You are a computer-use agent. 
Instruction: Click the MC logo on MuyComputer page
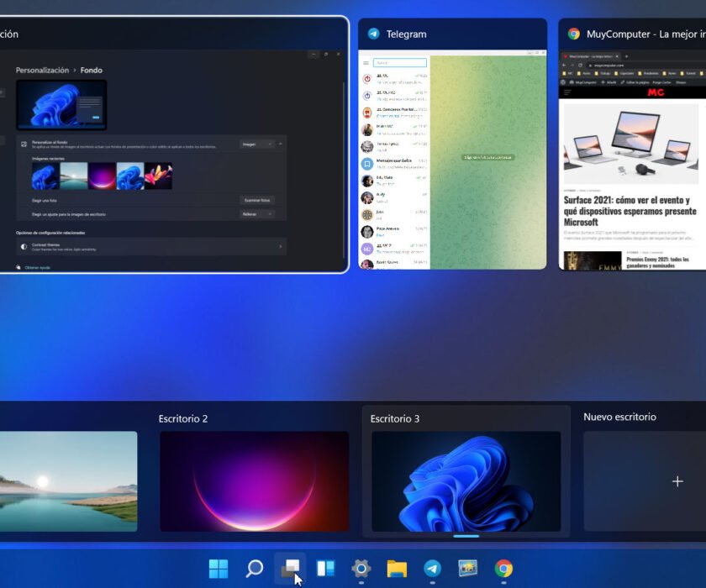(x=656, y=92)
